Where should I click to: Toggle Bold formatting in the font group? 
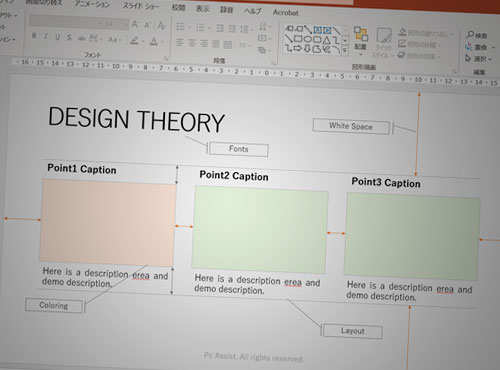[34, 36]
